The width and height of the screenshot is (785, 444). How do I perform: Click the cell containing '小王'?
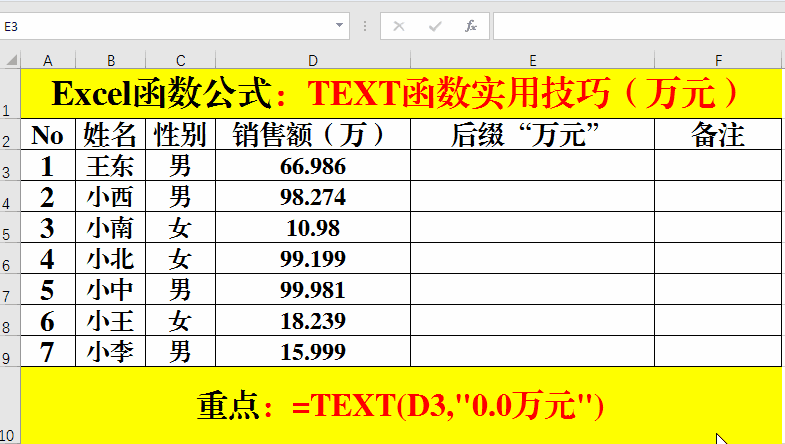pyautogui.click(x=111, y=320)
